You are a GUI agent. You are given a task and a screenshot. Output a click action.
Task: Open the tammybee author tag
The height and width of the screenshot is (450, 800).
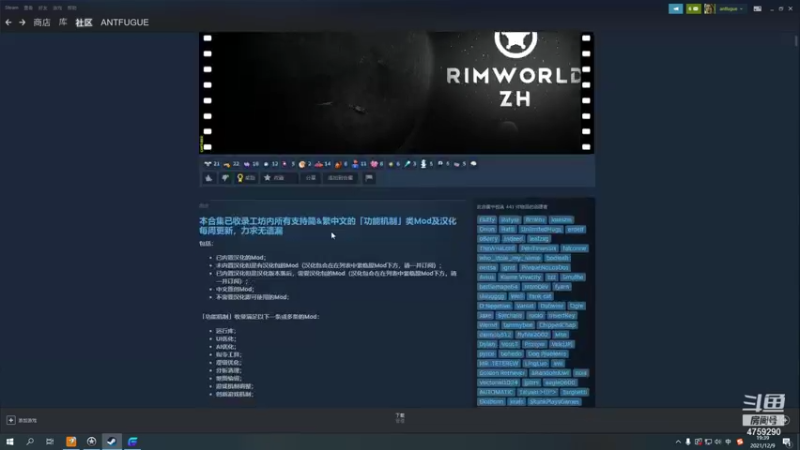(x=517, y=326)
